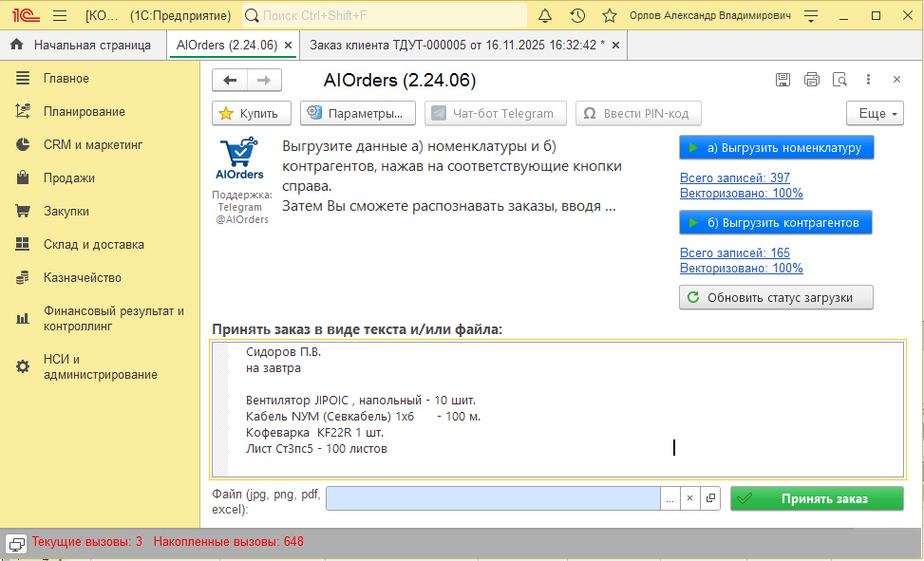Switch to the Начальная страница tab

pyautogui.click(x=82, y=45)
